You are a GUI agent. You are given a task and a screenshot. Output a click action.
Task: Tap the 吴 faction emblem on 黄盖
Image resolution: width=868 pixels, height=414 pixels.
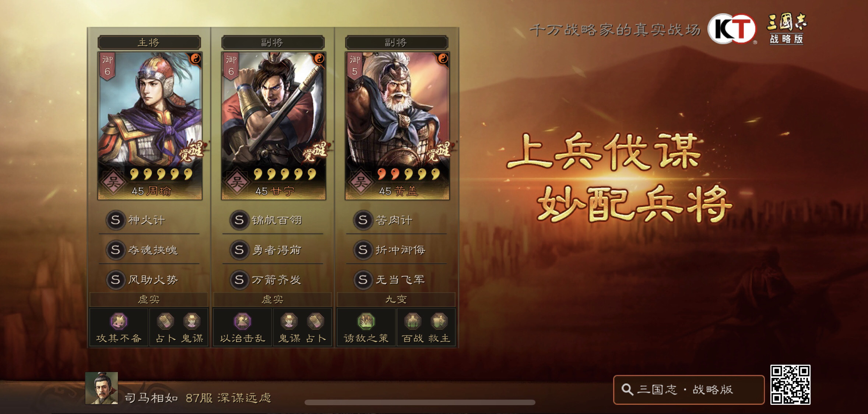360,181
